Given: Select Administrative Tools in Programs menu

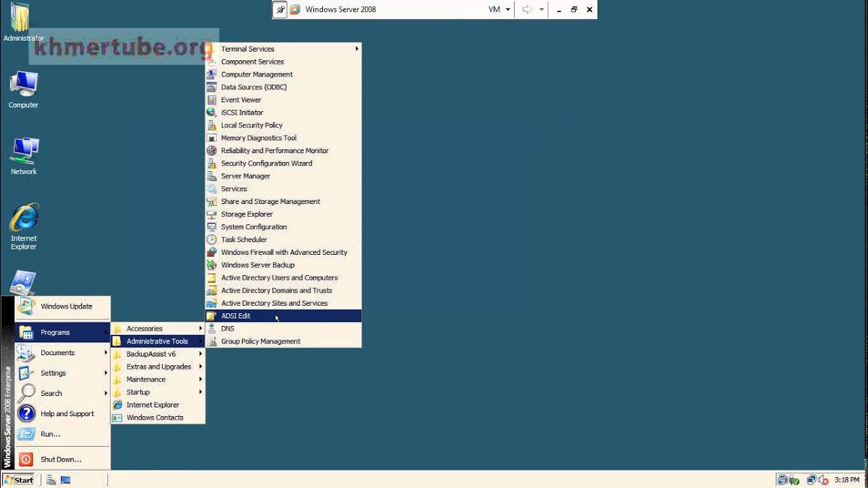Looking at the screenshot, I should click(x=158, y=342).
